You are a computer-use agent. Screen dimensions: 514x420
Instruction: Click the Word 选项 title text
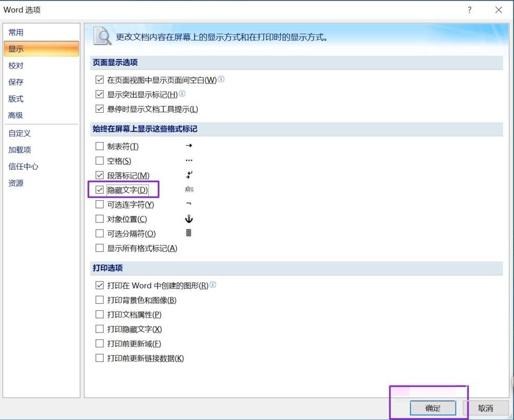[22, 10]
